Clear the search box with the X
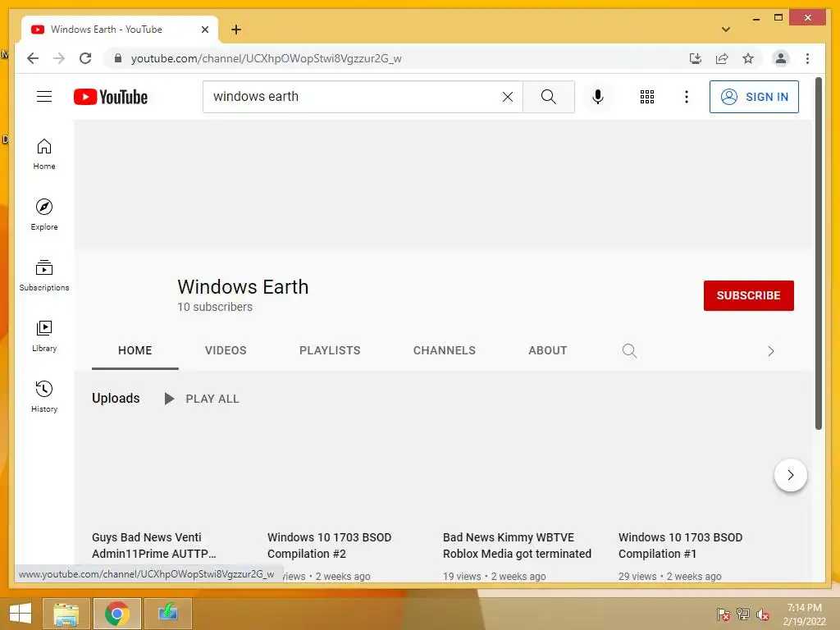This screenshot has height=630, width=840. click(x=507, y=97)
